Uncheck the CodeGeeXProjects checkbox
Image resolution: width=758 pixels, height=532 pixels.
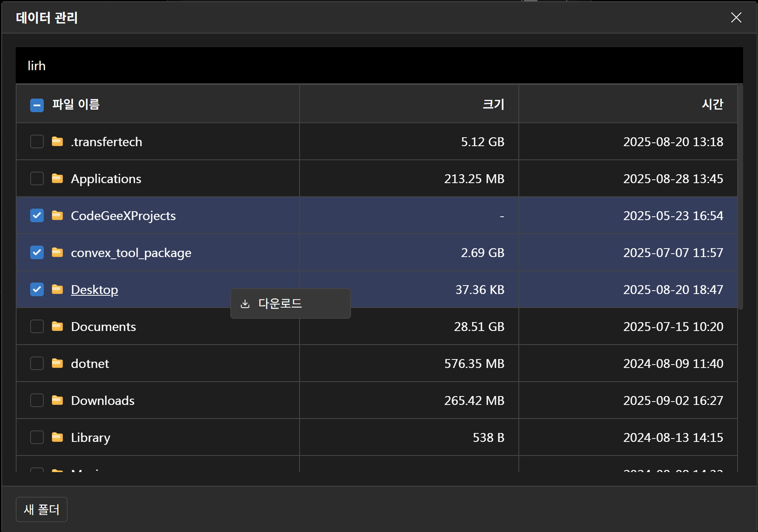click(37, 216)
